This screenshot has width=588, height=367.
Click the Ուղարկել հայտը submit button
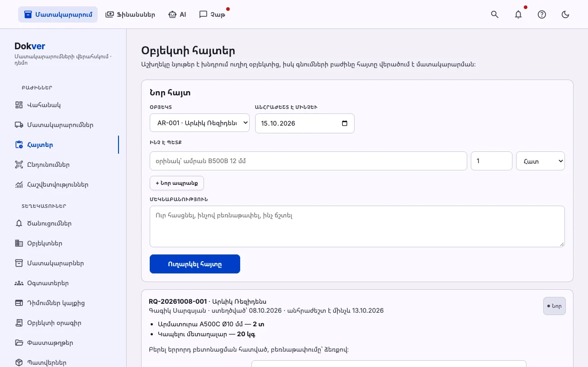coord(195,264)
